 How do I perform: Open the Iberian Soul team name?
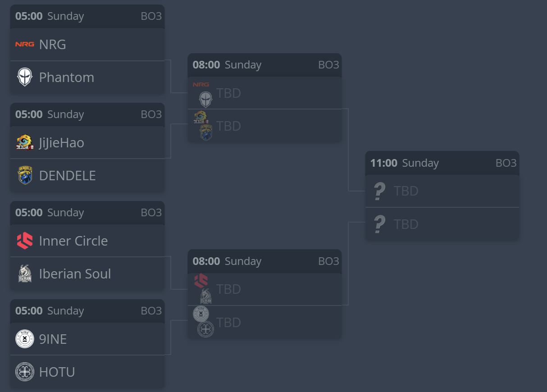(75, 273)
